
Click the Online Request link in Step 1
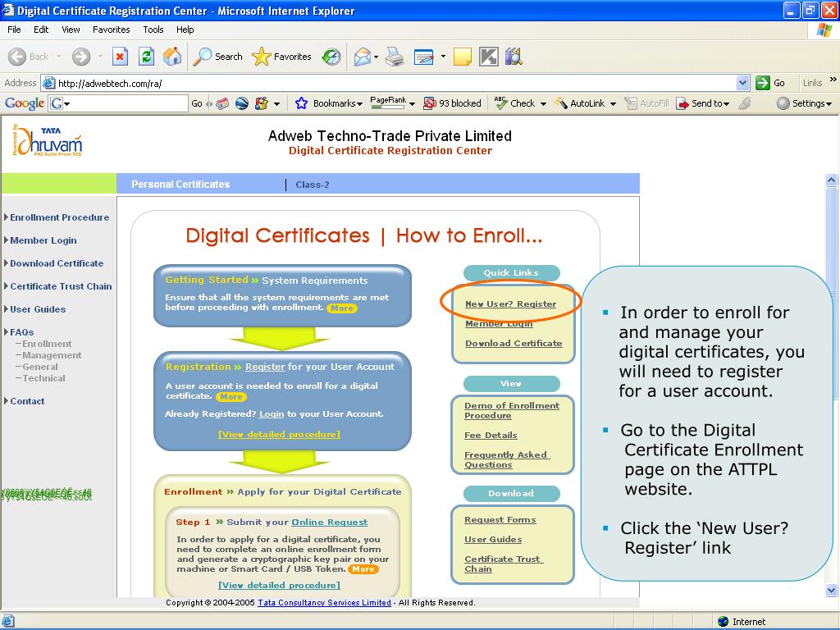[x=330, y=522]
